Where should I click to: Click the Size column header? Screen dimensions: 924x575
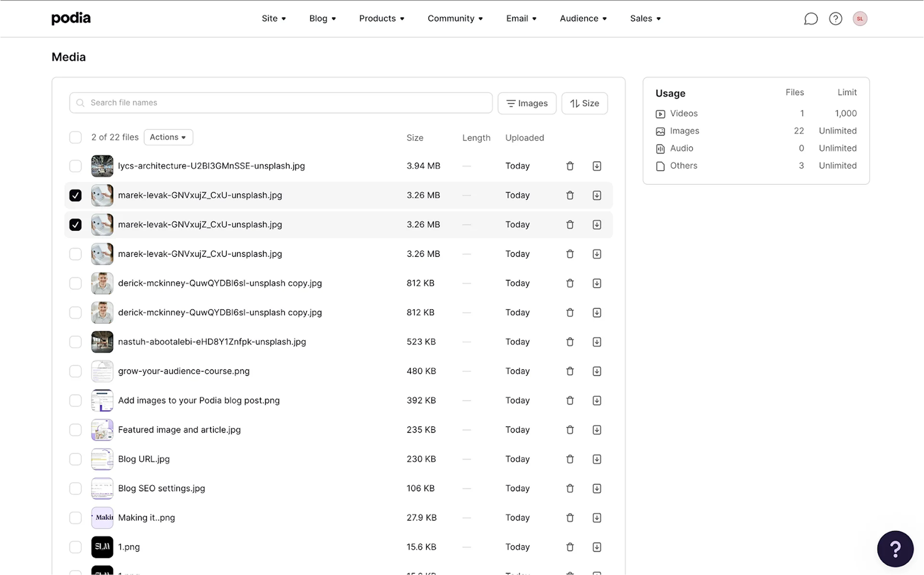[x=415, y=138]
